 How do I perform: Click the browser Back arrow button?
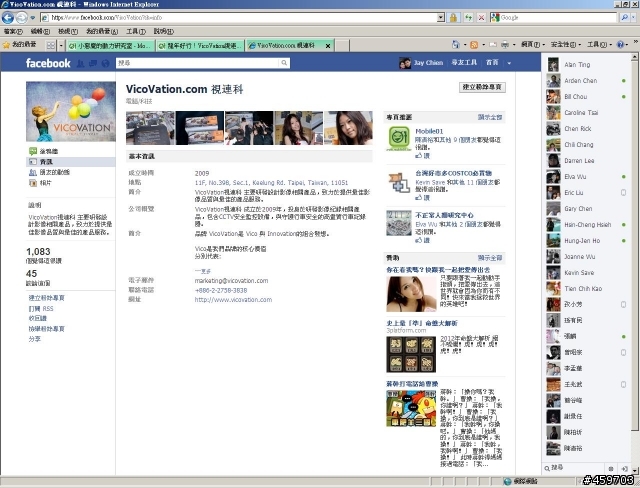(x=8, y=18)
